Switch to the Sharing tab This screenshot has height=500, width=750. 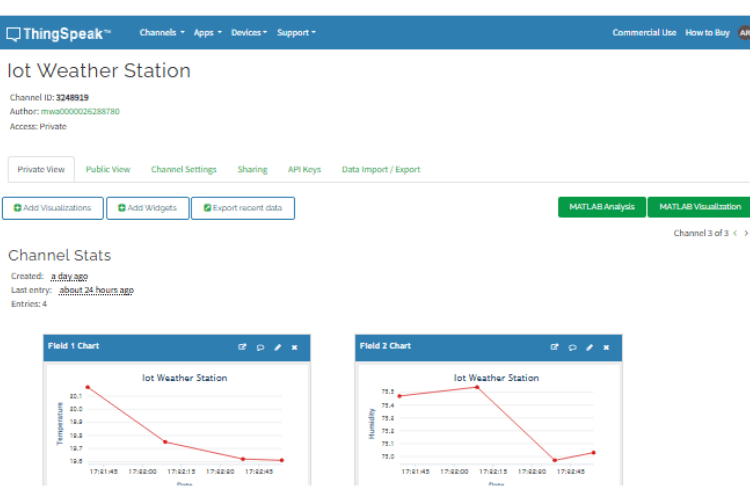tap(253, 169)
